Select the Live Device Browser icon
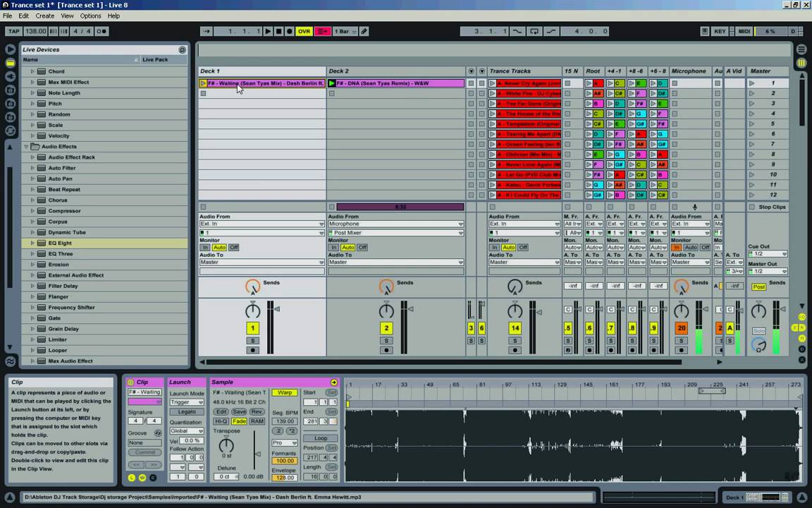 (x=10, y=63)
